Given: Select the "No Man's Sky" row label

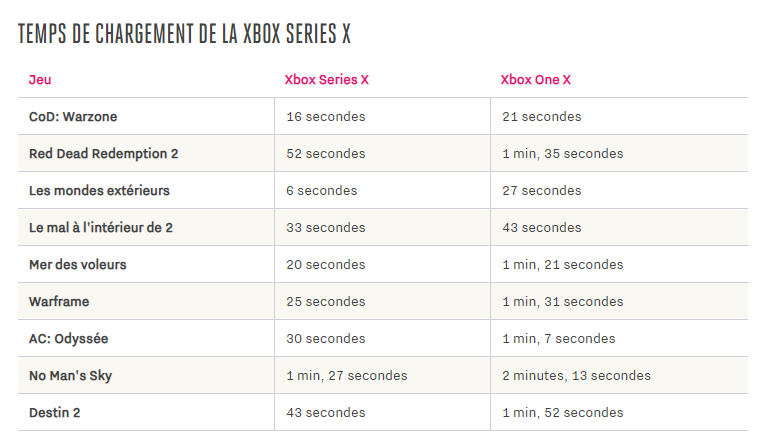Looking at the screenshot, I should tap(74, 376).
